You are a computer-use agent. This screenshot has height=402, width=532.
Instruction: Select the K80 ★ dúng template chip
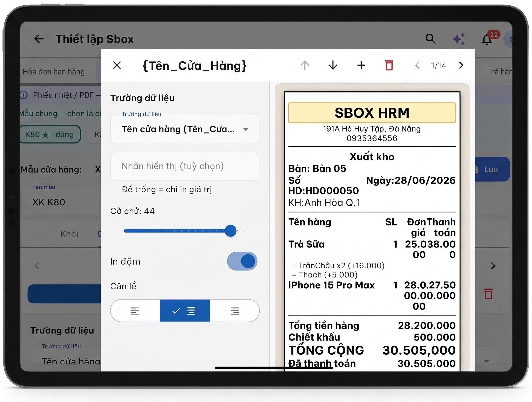(50, 134)
